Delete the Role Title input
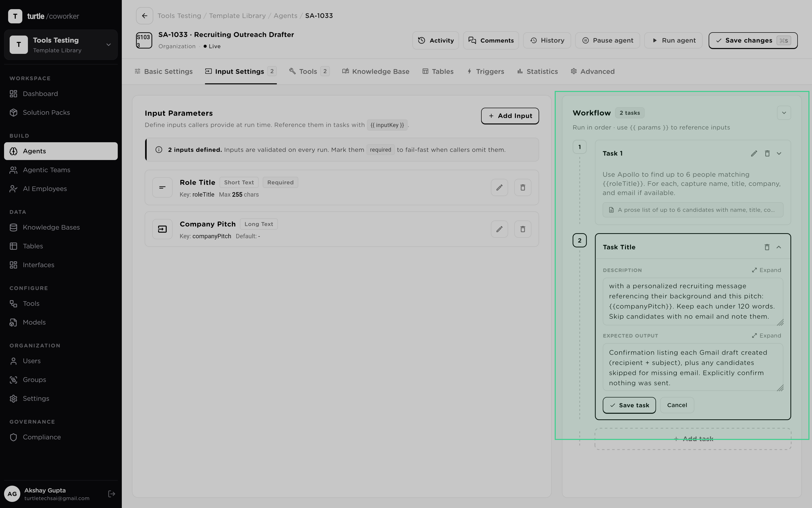Image resolution: width=812 pixels, height=508 pixels. pyautogui.click(x=523, y=187)
